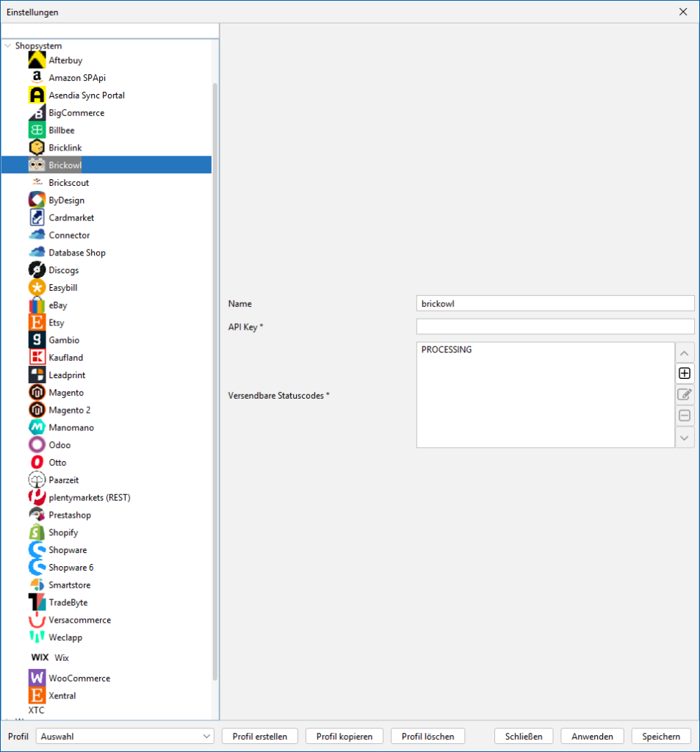Image resolution: width=700 pixels, height=752 pixels.
Task: Move status code up in list
Action: pos(685,352)
